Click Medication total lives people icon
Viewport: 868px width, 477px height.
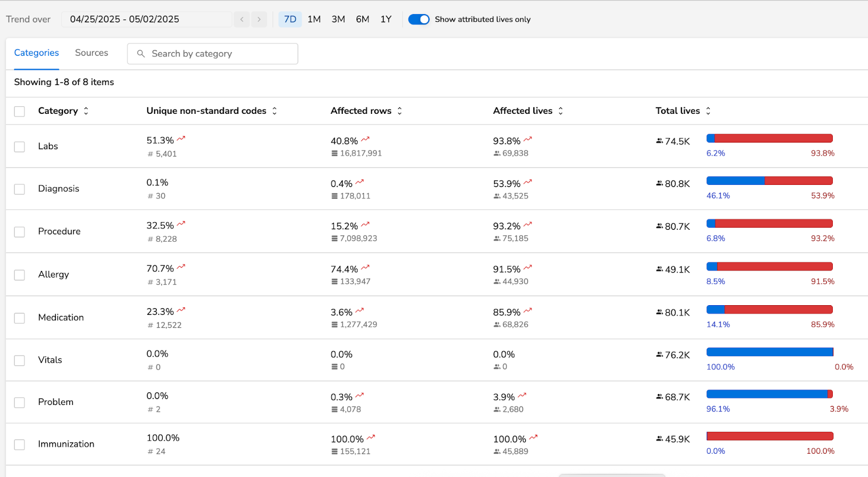(x=660, y=312)
